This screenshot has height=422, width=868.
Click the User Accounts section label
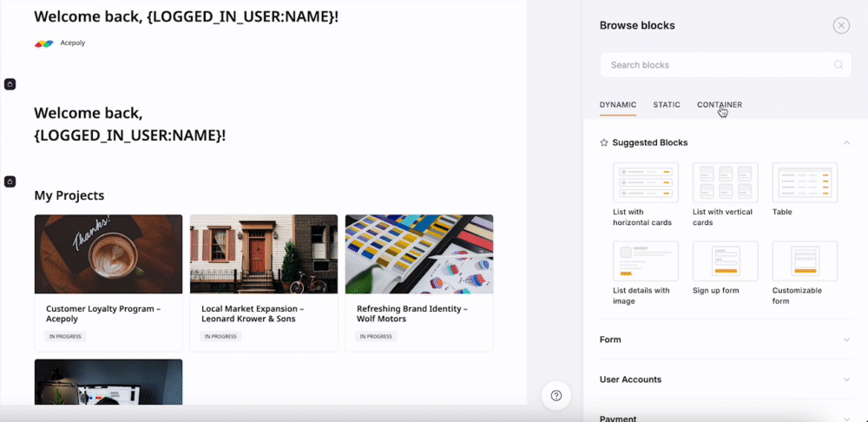click(630, 379)
